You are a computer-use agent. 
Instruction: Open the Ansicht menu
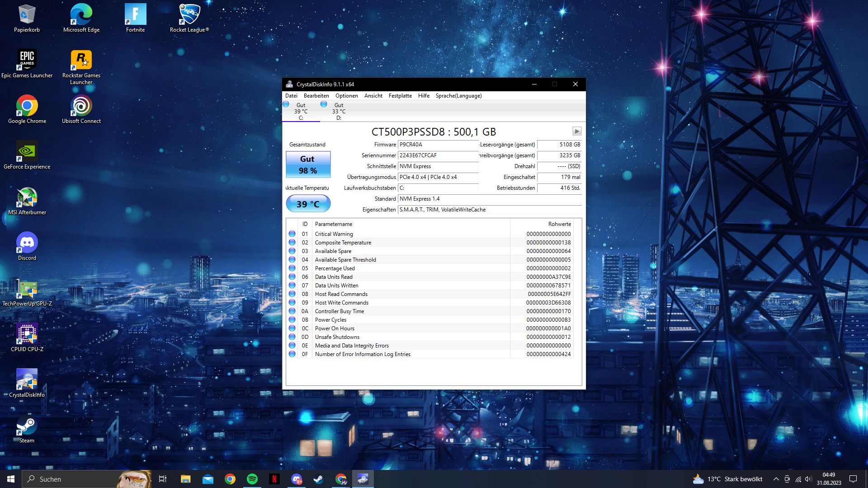tap(373, 96)
